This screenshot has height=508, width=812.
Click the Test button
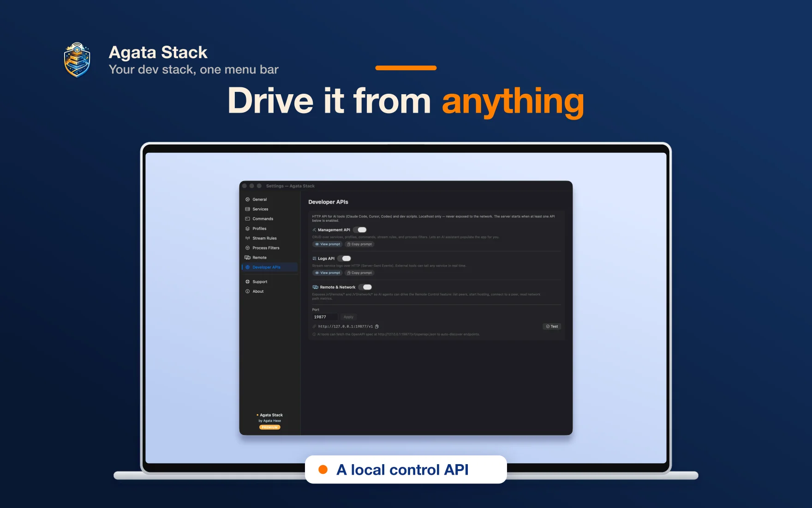click(552, 327)
